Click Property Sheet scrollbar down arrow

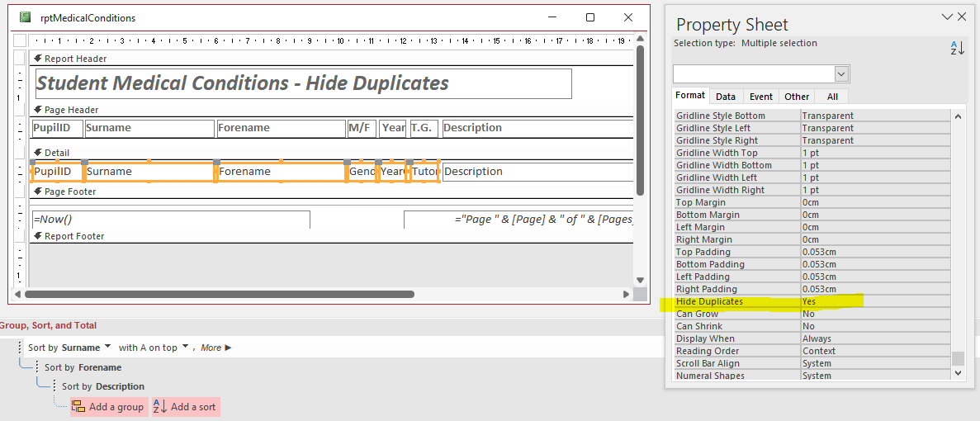[x=957, y=373]
